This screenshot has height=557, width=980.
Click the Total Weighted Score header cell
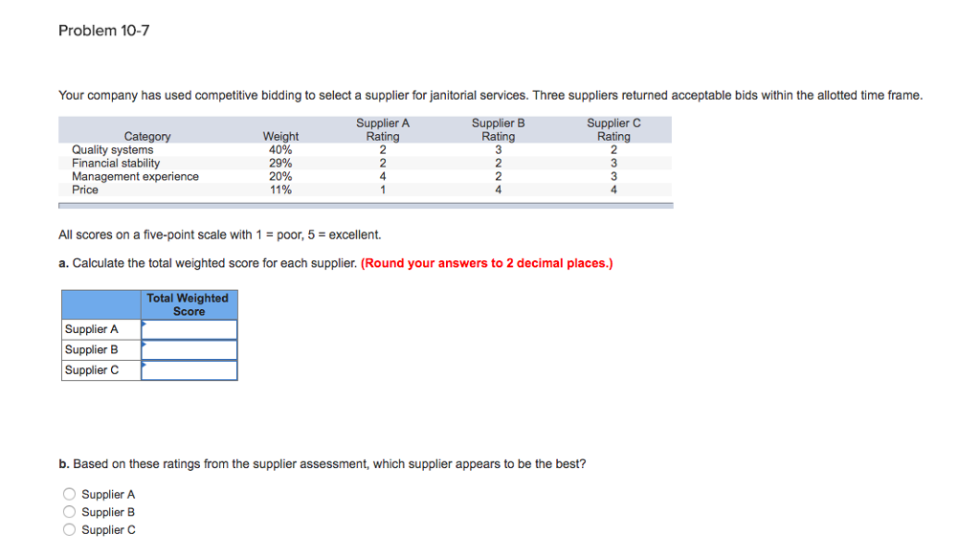tap(189, 305)
